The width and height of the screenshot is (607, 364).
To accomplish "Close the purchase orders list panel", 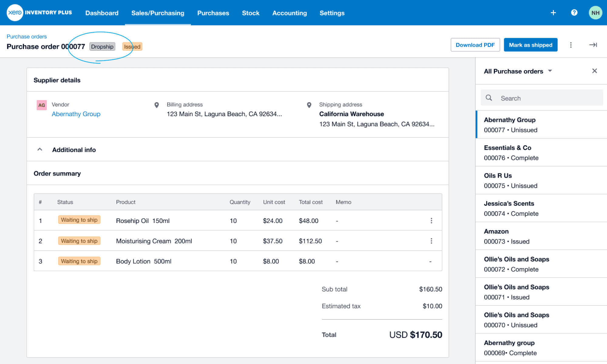I will [594, 71].
